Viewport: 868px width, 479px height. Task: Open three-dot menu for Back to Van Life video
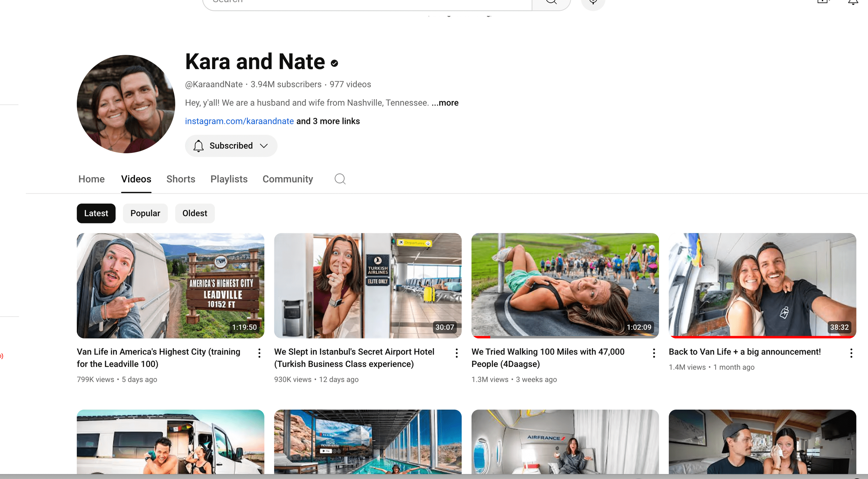[x=851, y=353]
